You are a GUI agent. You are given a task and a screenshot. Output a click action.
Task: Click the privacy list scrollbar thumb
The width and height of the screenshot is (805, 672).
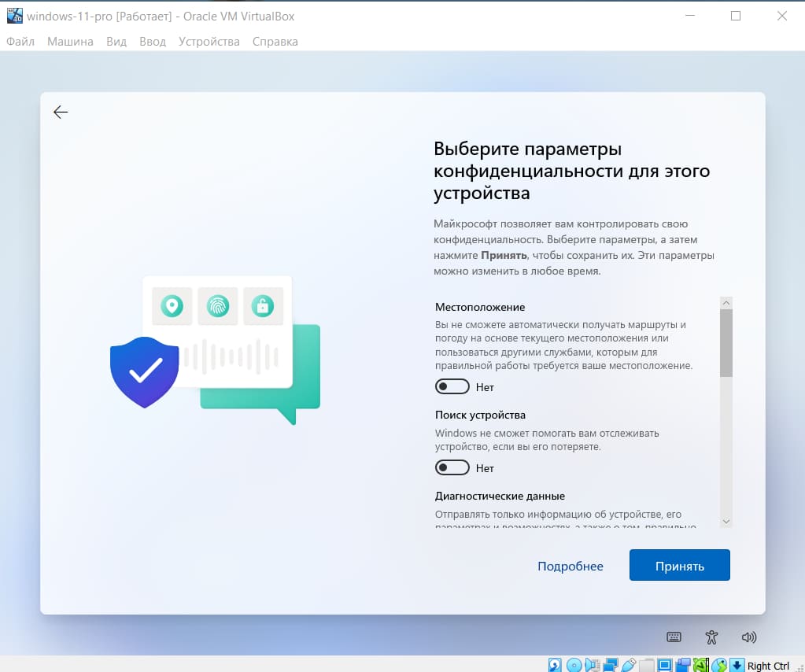(x=726, y=343)
